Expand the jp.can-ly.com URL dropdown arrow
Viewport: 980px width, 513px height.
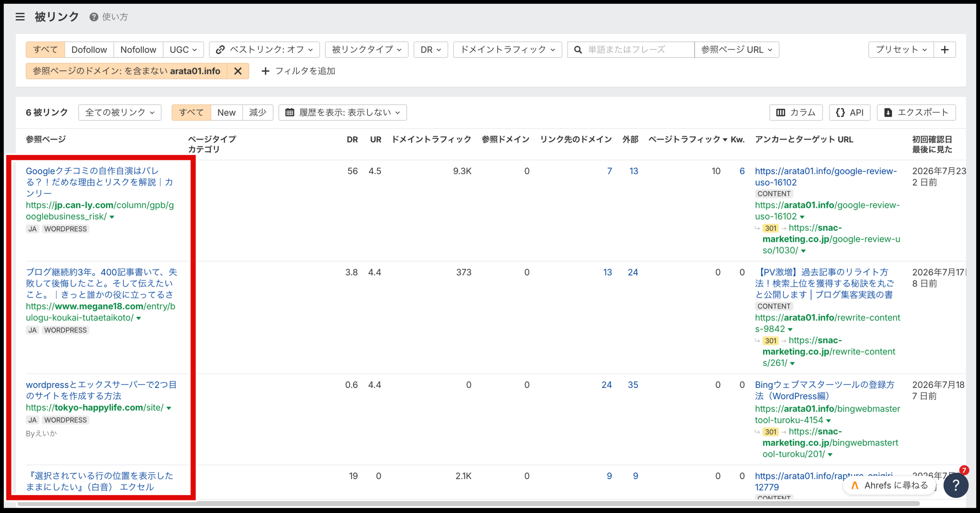click(x=112, y=217)
